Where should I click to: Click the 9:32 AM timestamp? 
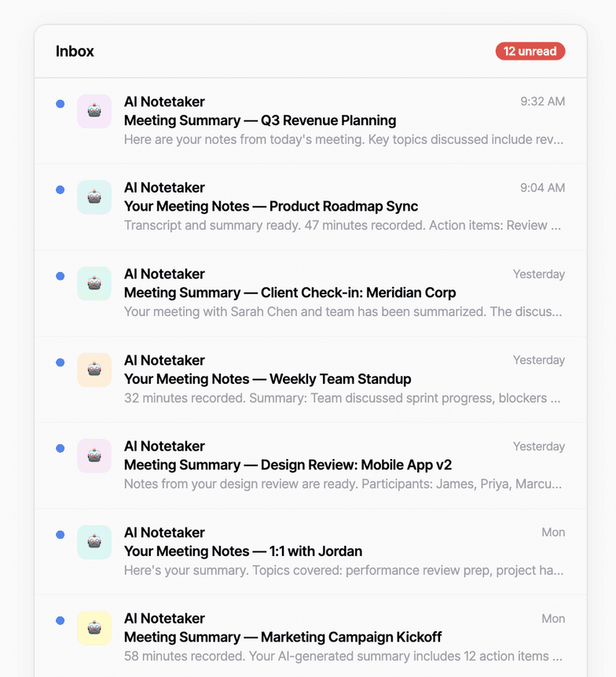tap(543, 101)
